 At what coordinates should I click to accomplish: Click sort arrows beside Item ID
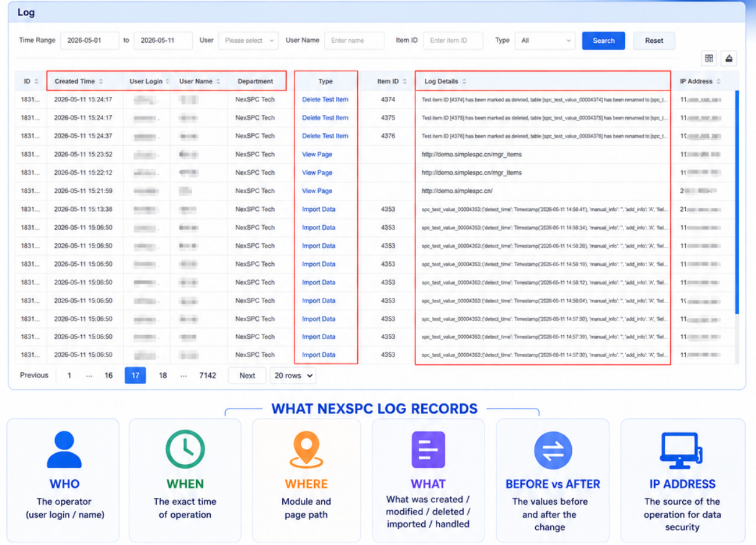405,81
